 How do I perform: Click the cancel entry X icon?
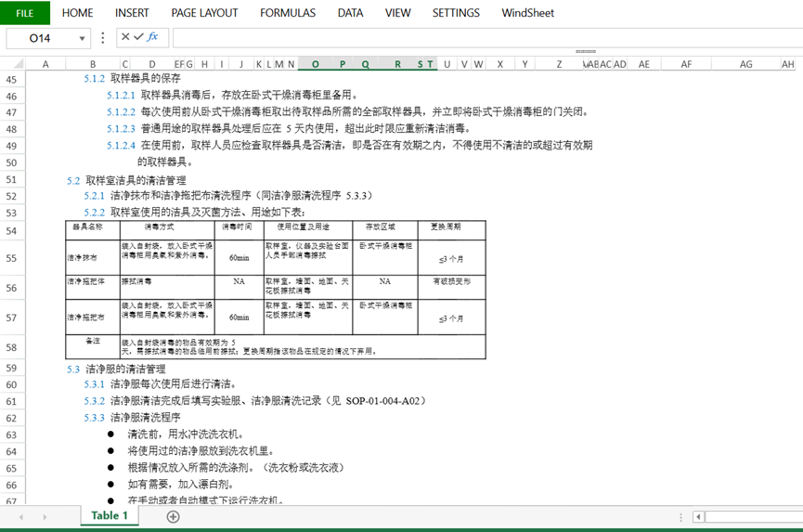click(x=125, y=37)
